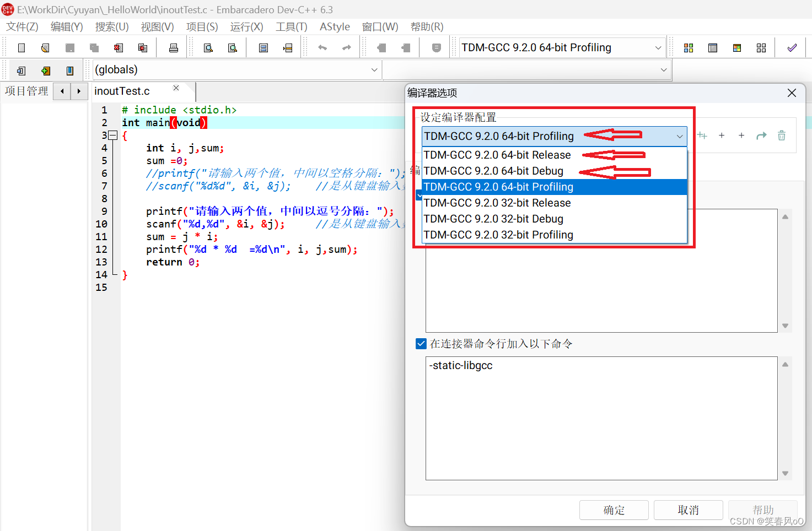Click the Find magnifier toolbar icon
This screenshot has width=812, height=531.
click(x=208, y=48)
